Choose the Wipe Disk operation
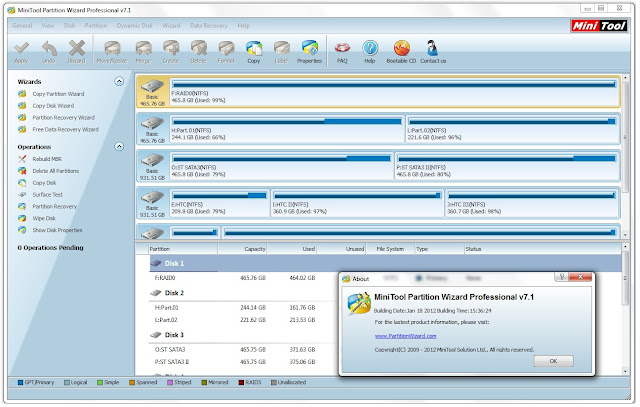 [44, 218]
